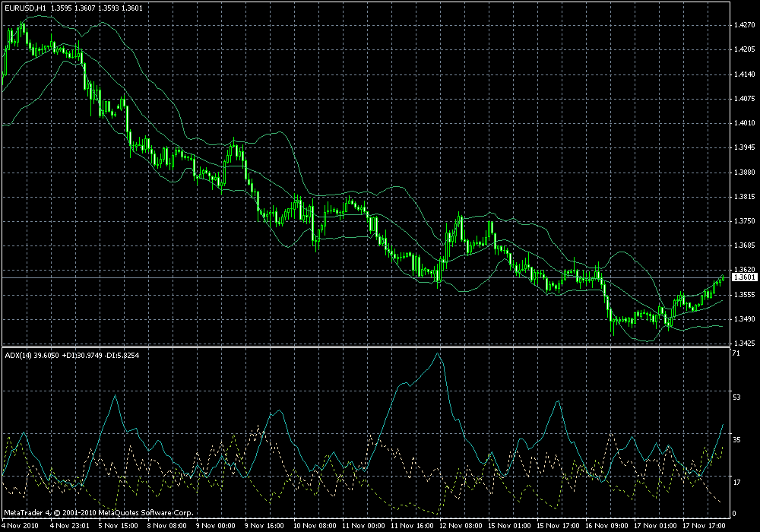Pick the "15 Nov 17:00" time label
The width and height of the screenshot is (760, 532).
[558, 526]
